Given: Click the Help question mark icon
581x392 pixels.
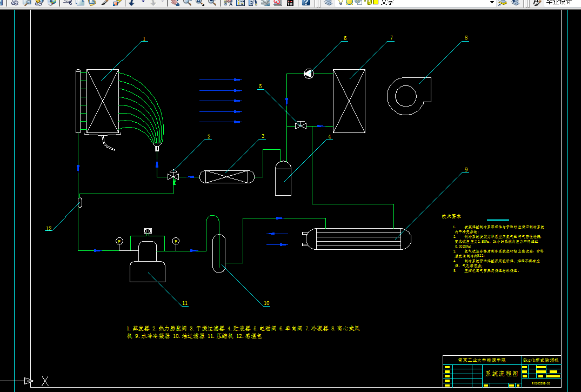Looking at the screenshot, I should point(306,2).
